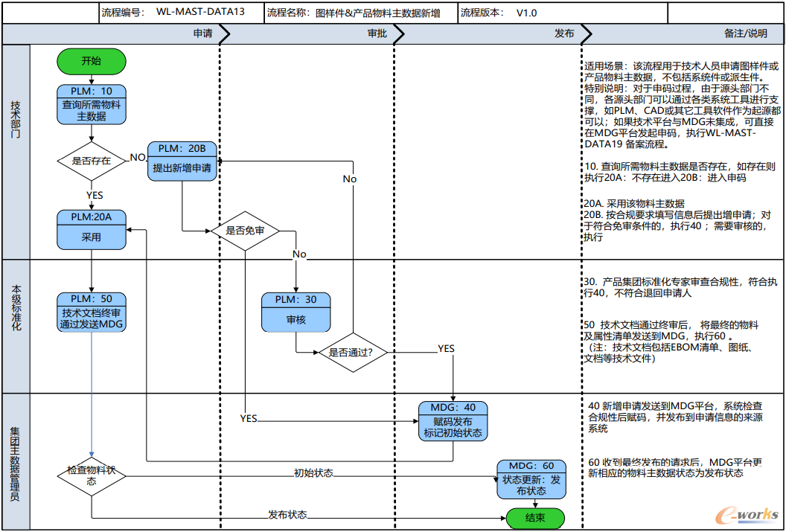Select the PLM：20B 提出新增申请 box
The image size is (786, 532).
182,161
